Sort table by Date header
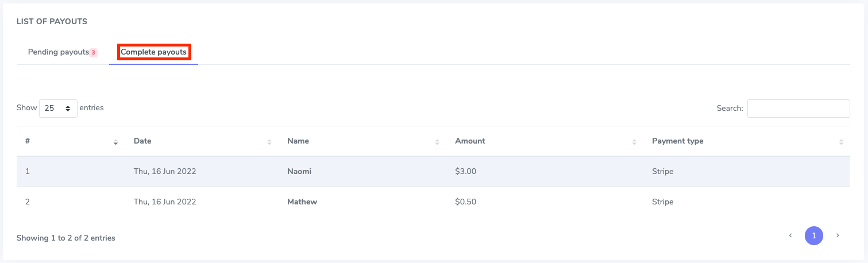 pos(142,141)
